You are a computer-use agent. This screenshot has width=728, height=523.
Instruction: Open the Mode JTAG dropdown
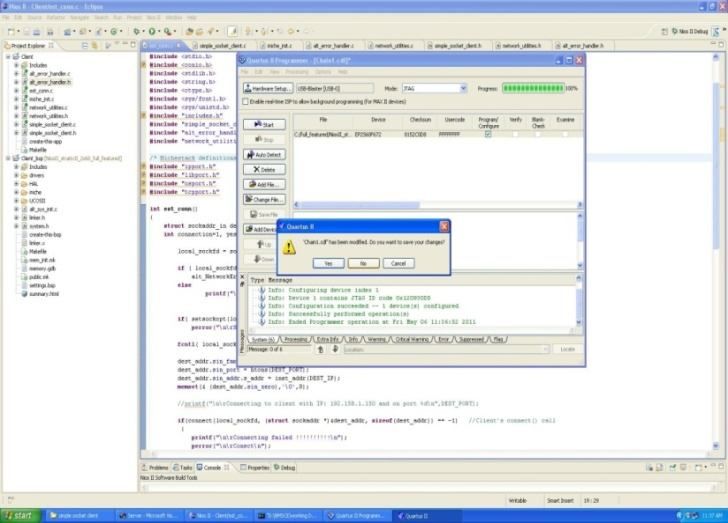(x=435, y=88)
